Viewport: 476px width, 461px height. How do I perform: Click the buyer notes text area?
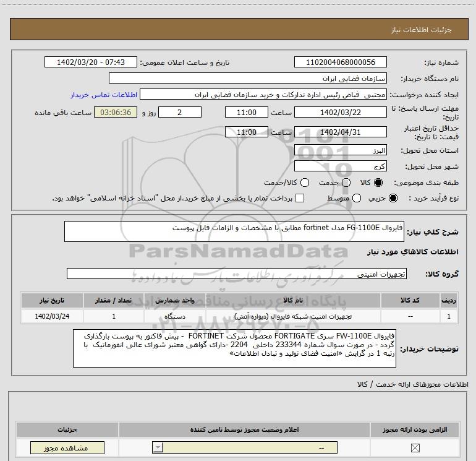(234, 348)
